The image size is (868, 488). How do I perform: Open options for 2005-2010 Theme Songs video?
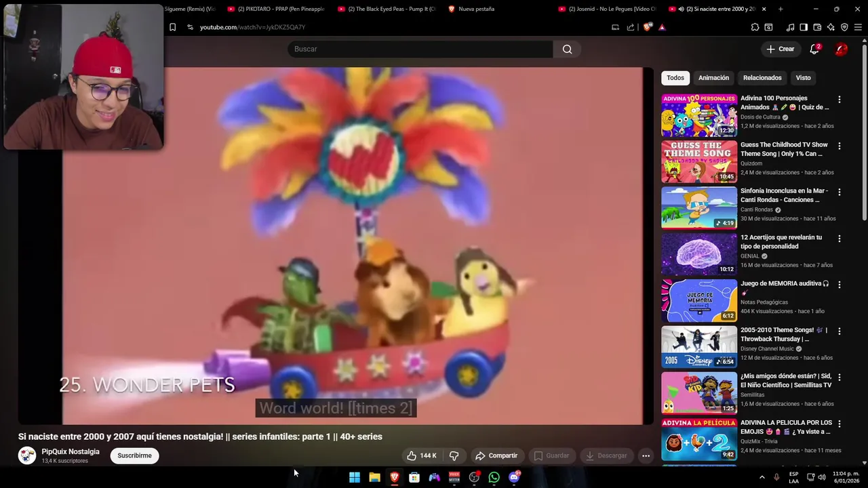839,331
